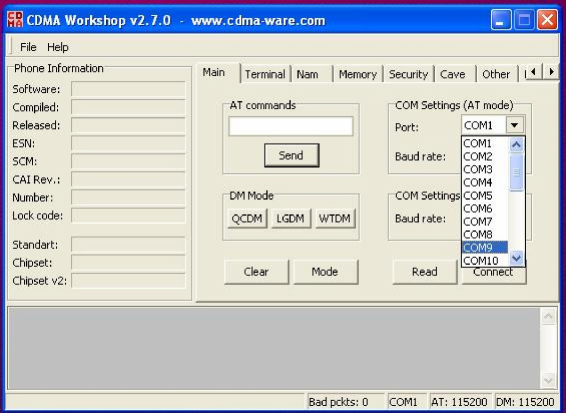This screenshot has width=567, height=413.
Task: Click the SCM field
Action: click(x=128, y=161)
